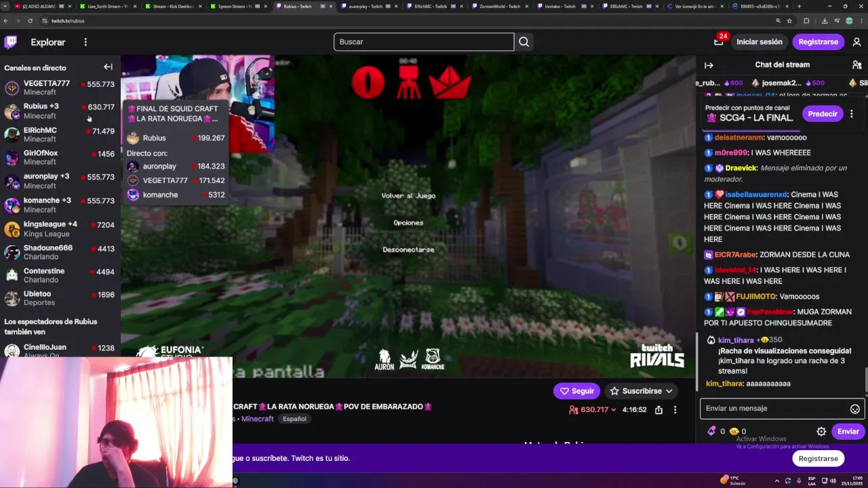
Task: Click the magnifier search button
Action: pyautogui.click(x=524, y=42)
